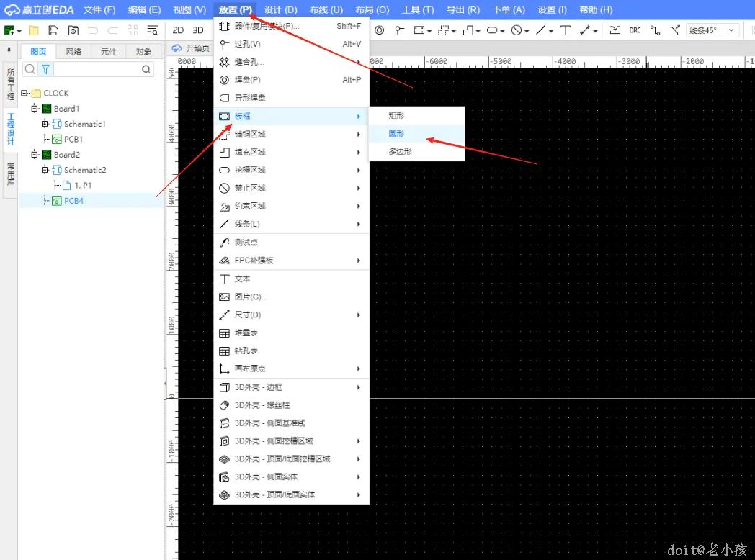This screenshot has width=755, height=560.
Task: Open the 常用库 vertical side tab
Action: (x=11, y=174)
